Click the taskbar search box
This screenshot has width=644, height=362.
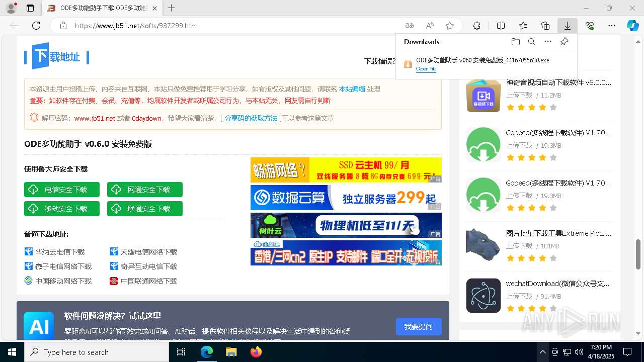click(97, 352)
